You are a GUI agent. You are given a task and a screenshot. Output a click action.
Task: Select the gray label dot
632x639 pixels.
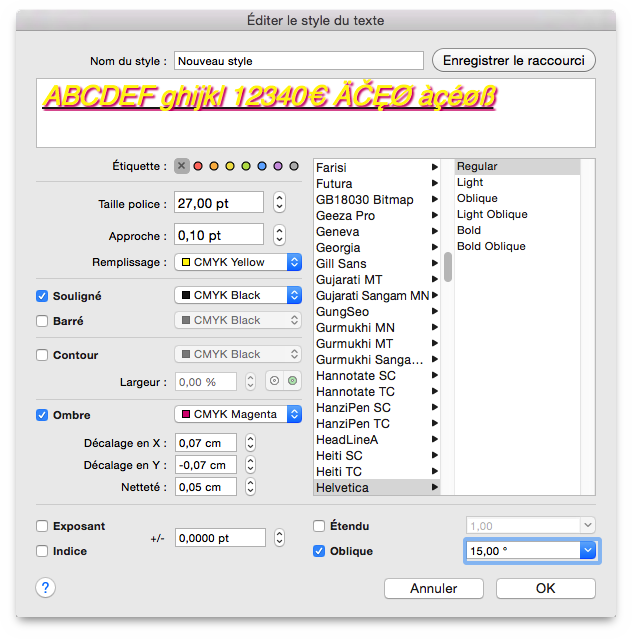click(x=294, y=166)
